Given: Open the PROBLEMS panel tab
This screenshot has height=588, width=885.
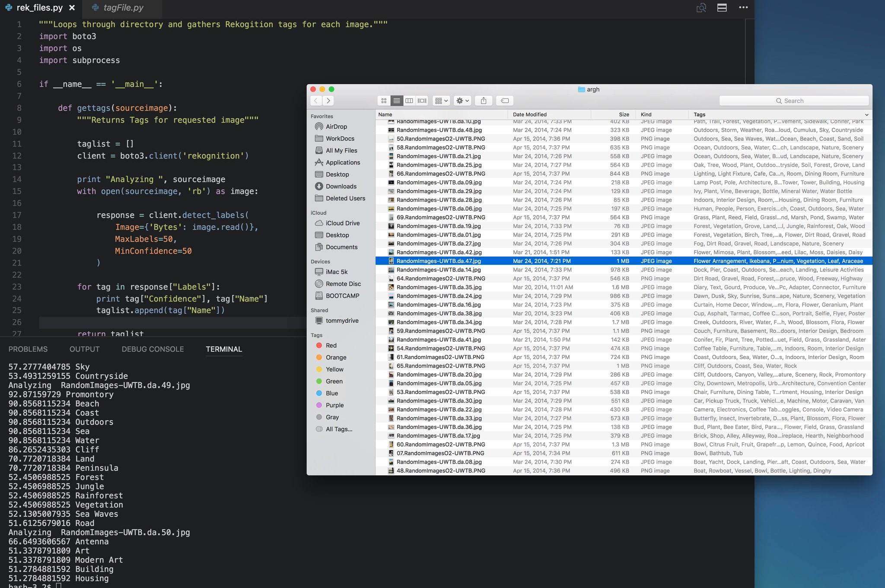Looking at the screenshot, I should (28, 349).
